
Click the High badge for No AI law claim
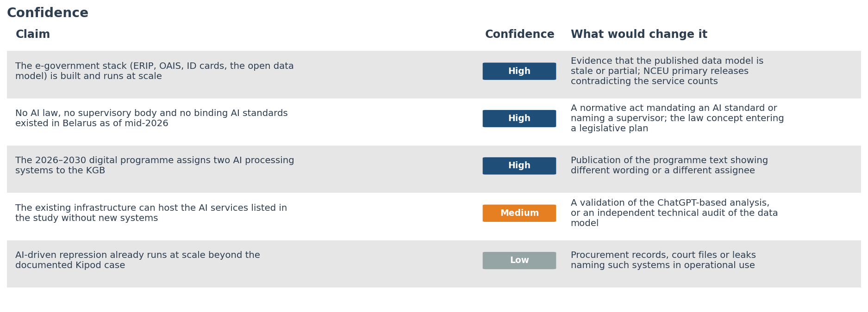[519, 118]
